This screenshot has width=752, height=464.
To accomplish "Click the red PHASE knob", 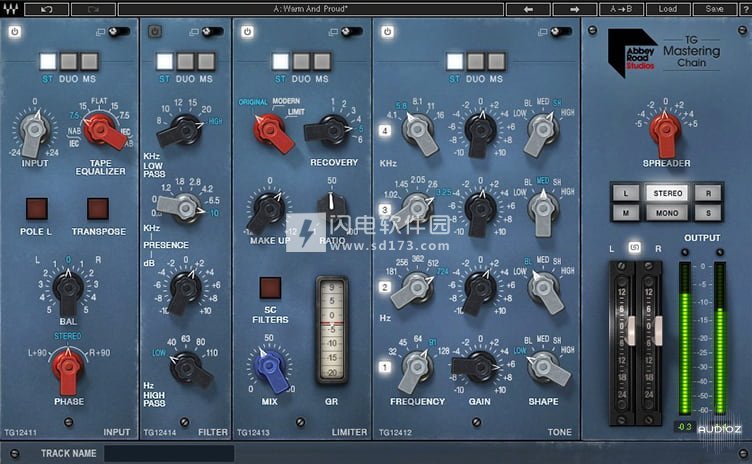I will point(68,367).
